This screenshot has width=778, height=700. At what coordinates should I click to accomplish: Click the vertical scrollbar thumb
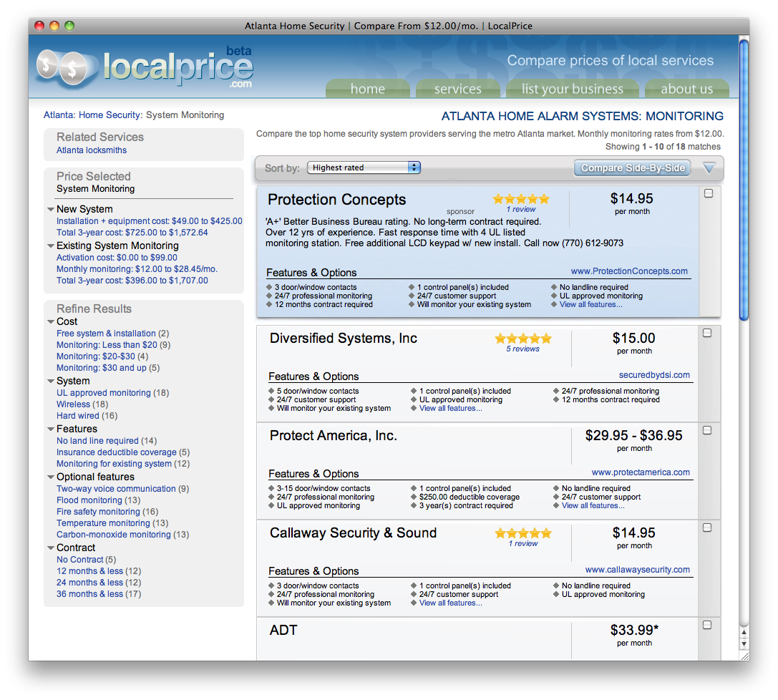point(744,180)
